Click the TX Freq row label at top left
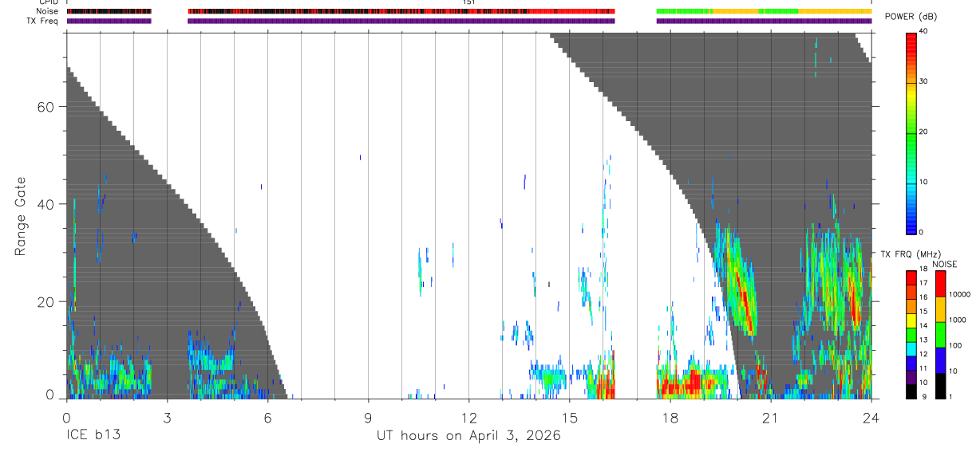Viewport: 980px width, 452px height. 42,21
